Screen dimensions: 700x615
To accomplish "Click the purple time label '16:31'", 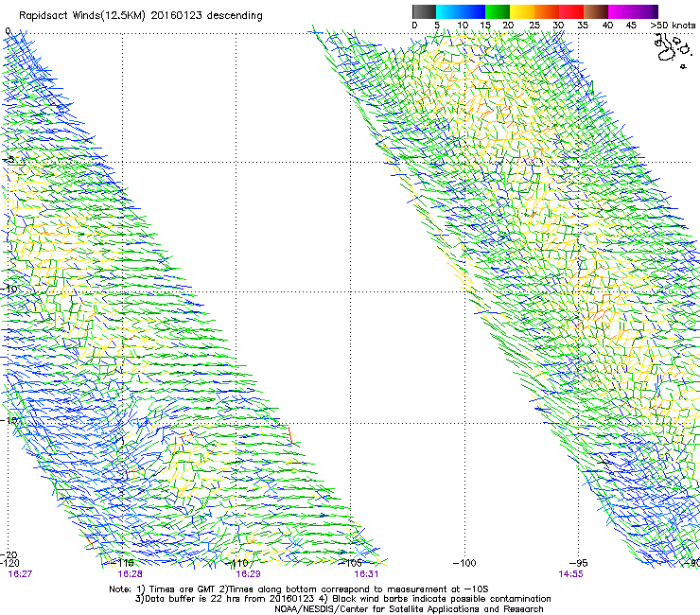I will [366, 574].
